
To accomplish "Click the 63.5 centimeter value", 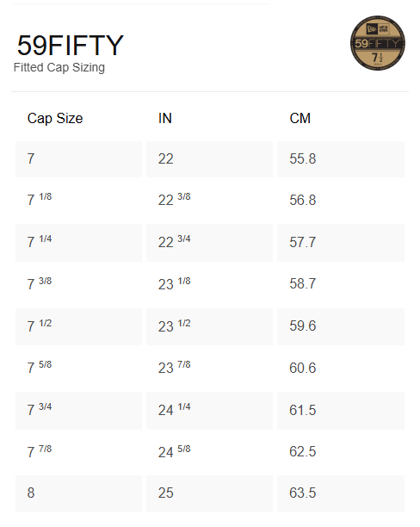I will tap(303, 493).
